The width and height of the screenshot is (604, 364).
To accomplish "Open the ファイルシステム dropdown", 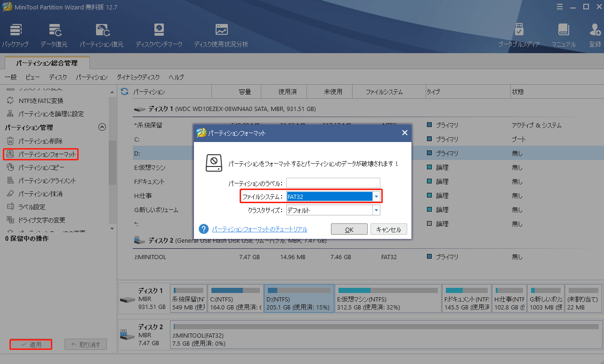I will tap(376, 197).
